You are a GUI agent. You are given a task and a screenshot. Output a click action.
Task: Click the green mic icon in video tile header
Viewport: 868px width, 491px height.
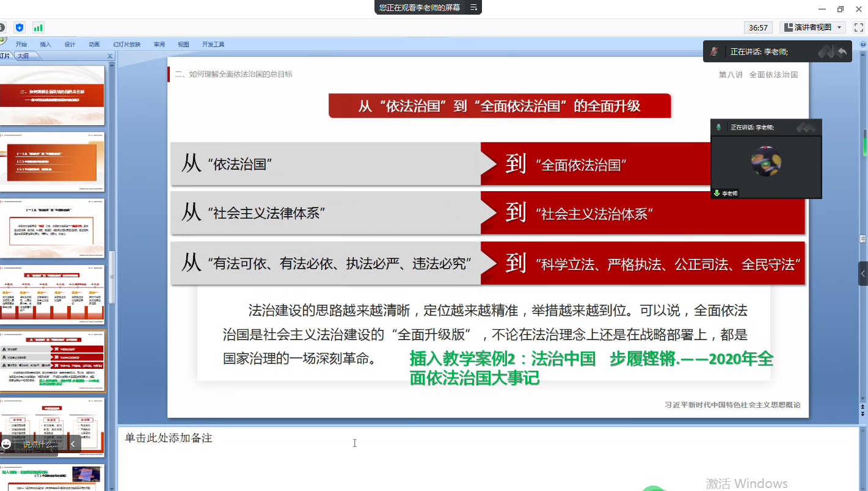tap(719, 127)
